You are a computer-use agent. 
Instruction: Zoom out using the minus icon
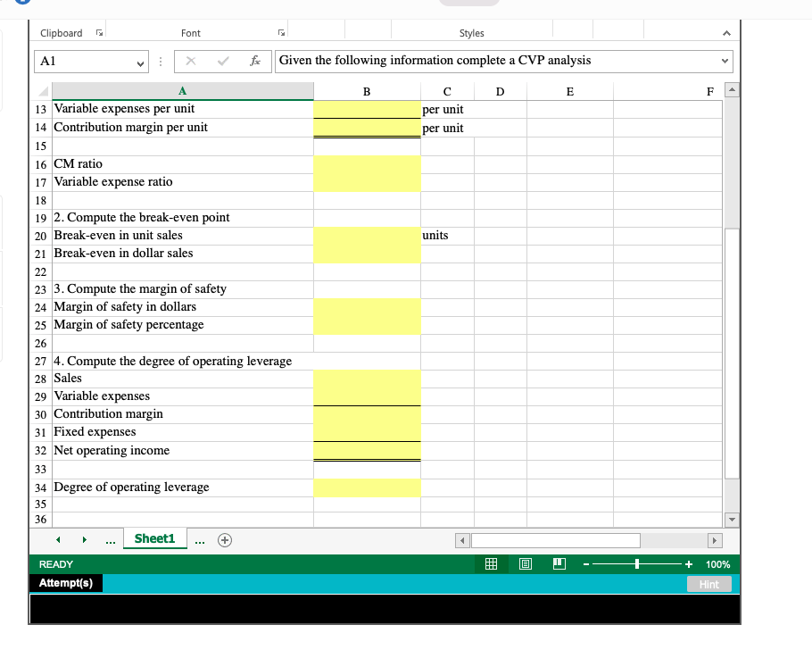point(586,563)
